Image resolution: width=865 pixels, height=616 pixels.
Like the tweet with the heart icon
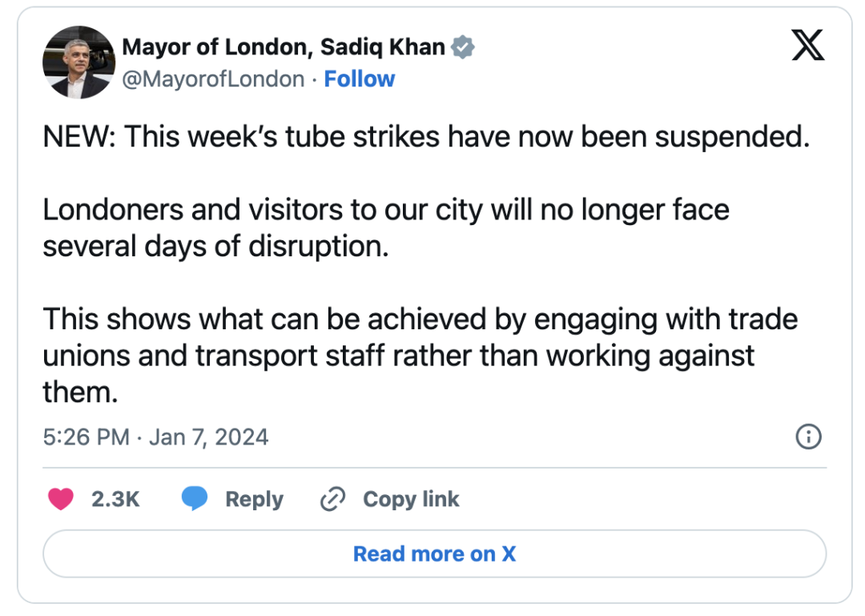coord(61,499)
